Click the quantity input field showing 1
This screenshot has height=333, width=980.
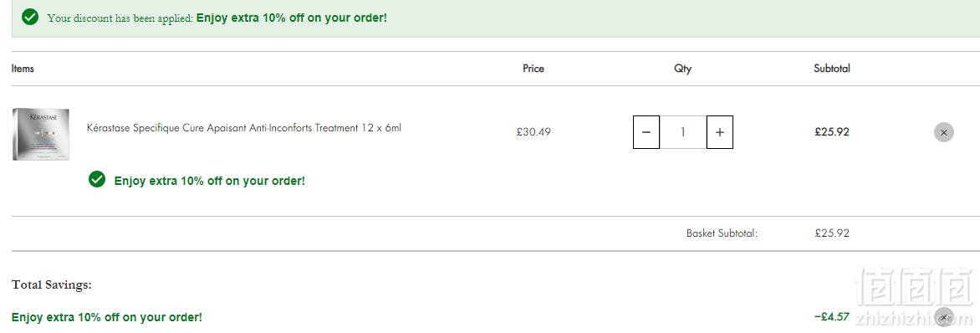pyautogui.click(x=683, y=132)
